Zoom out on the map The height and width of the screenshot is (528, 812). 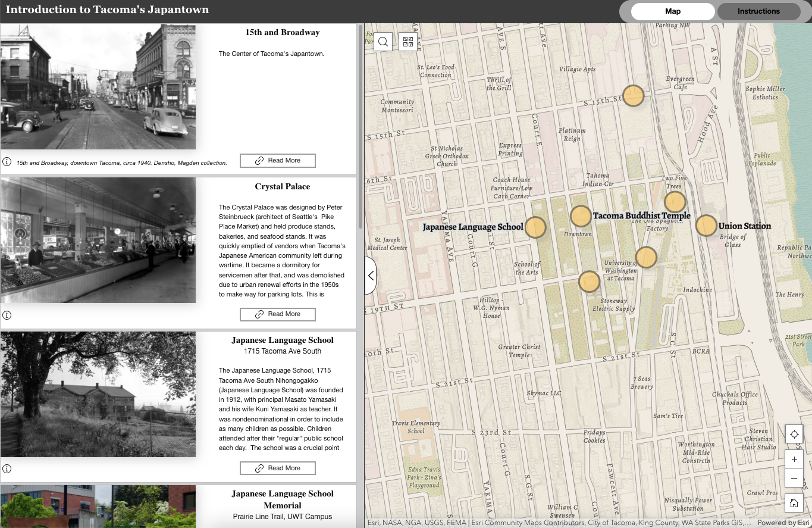click(794, 478)
